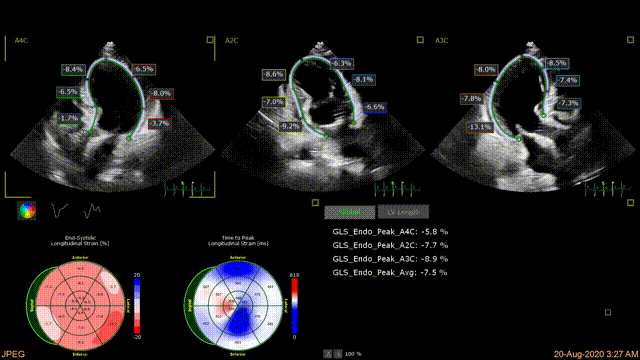Click the A icon beside 100 %

[x=328, y=354]
